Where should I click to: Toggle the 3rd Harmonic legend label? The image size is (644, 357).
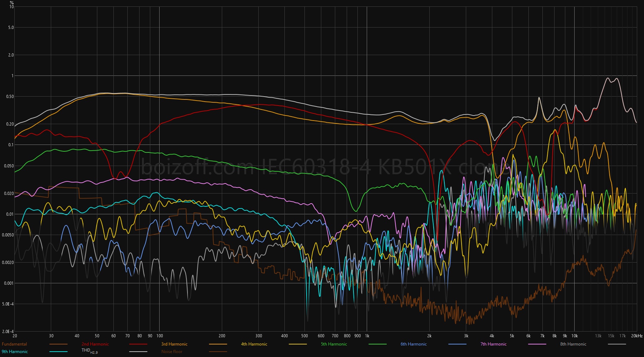point(174,344)
